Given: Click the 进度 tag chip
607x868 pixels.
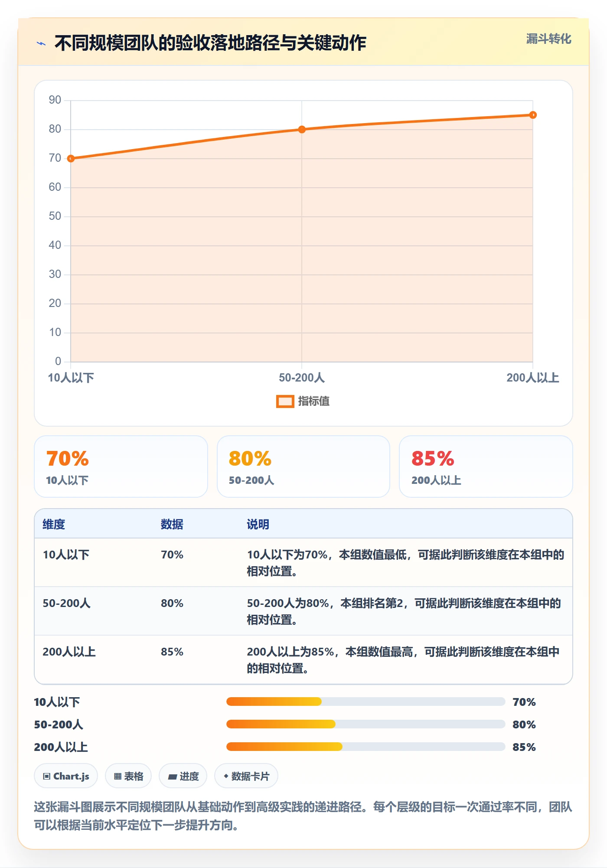Looking at the screenshot, I should [183, 776].
